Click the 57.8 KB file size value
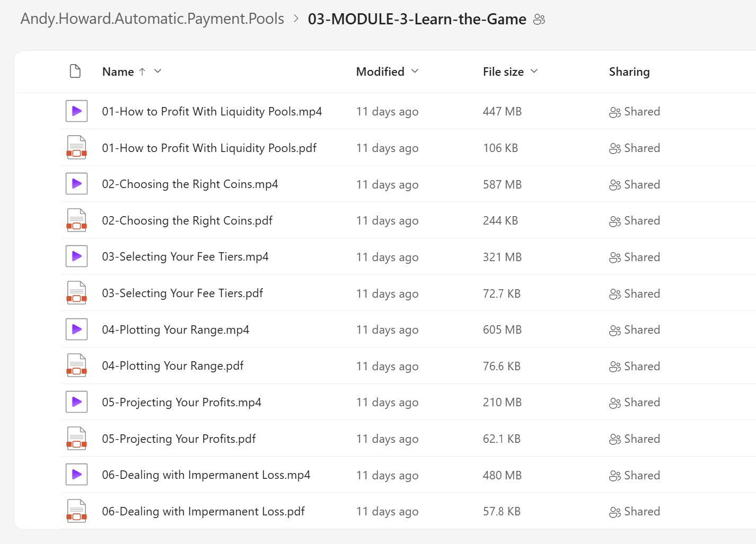The height and width of the screenshot is (544, 756). pyautogui.click(x=502, y=512)
